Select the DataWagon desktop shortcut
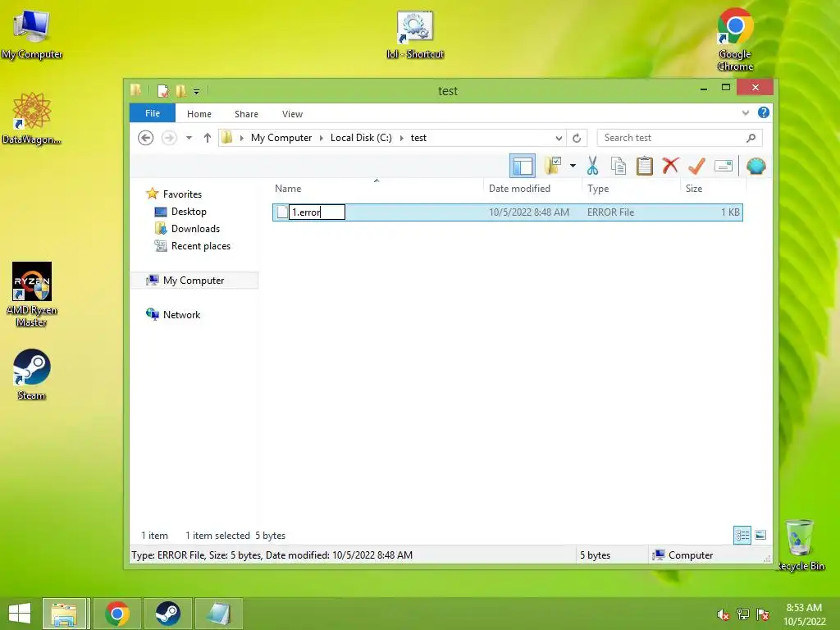The image size is (840, 630). 32,118
